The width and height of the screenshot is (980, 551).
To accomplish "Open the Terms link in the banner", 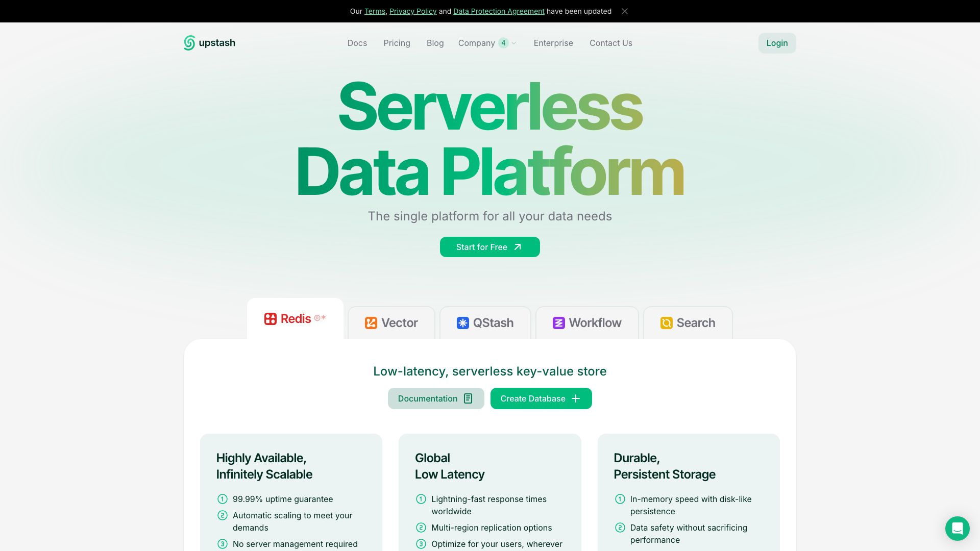I will [x=375, y=11].
